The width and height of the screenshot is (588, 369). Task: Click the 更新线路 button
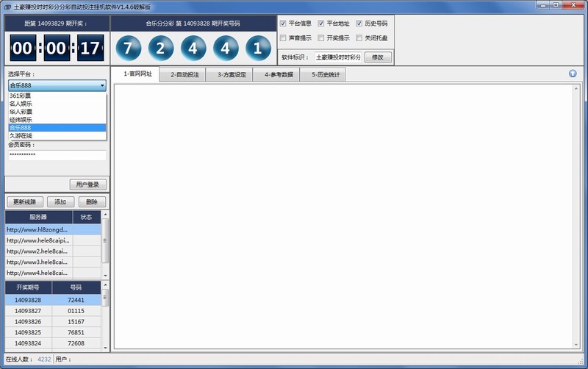(25, 201)
